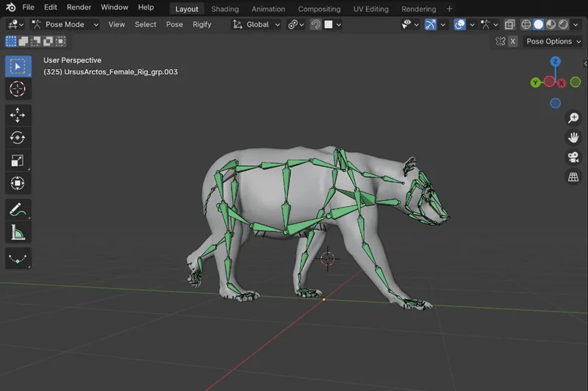Select the 3D Cursor tool

pos(18,89)
